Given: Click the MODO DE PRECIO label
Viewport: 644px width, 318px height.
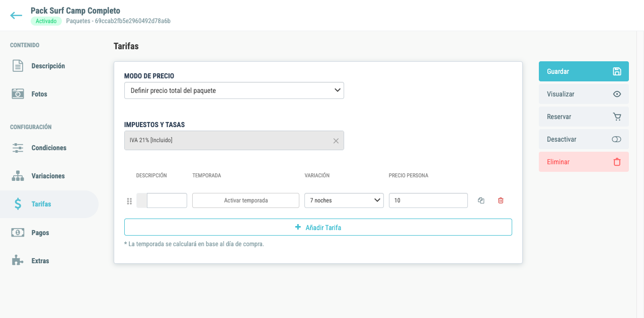Looking at the screenshot, I should pyautogui.click(x=149, y=76).
